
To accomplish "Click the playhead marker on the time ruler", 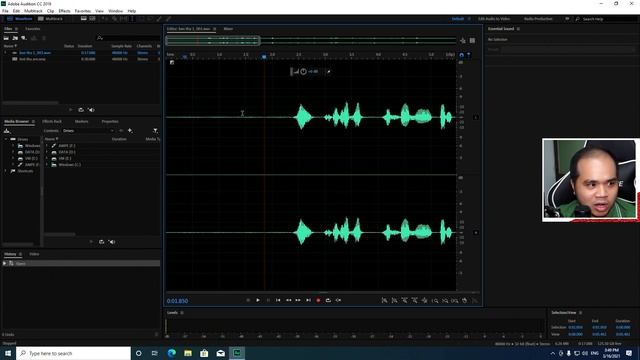I will point(264,56).
